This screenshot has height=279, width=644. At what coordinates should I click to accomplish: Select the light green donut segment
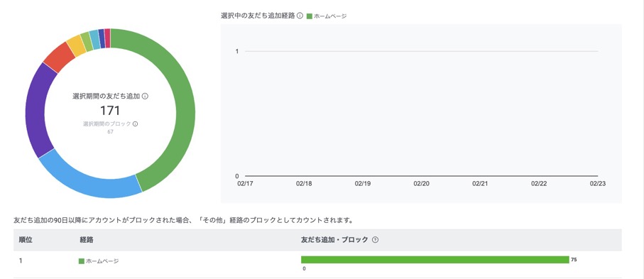(x=86, y=41)
